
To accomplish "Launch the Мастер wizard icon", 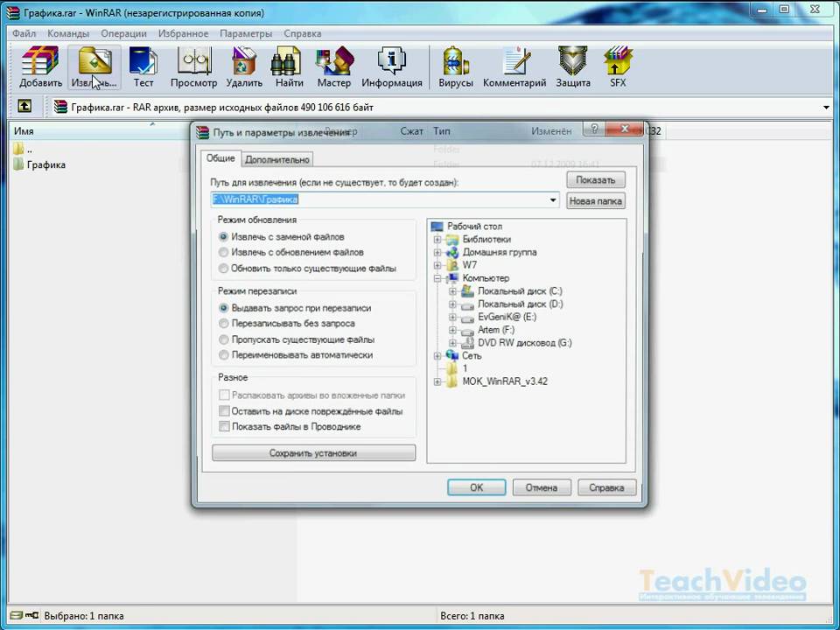I will (x=333, y=67).
